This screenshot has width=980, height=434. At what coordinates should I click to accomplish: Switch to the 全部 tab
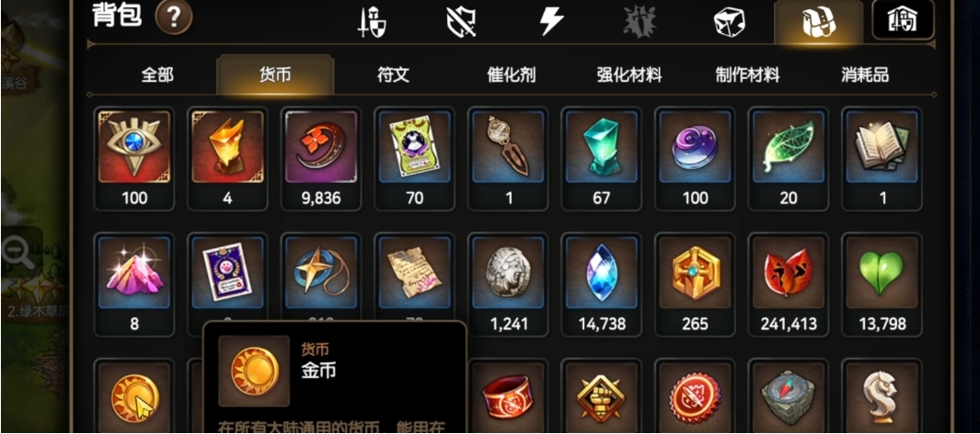point(156,75)
